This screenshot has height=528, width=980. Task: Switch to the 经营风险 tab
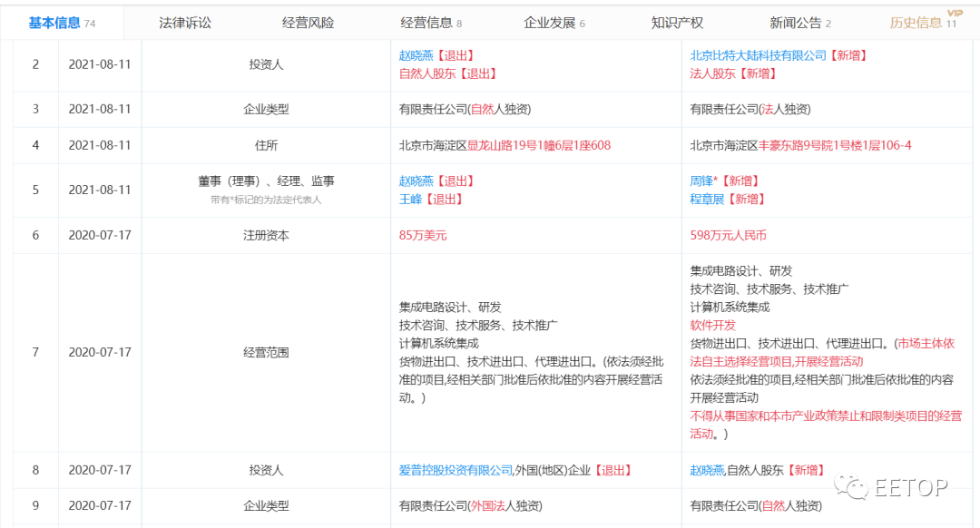click(x=309, y=23)
